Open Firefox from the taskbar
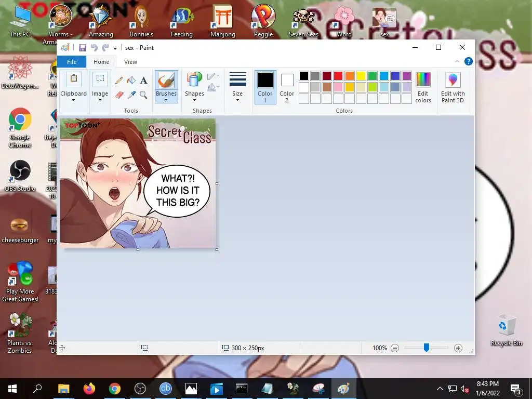Screen dimensions: 532x399 click(x=89, y=389)
